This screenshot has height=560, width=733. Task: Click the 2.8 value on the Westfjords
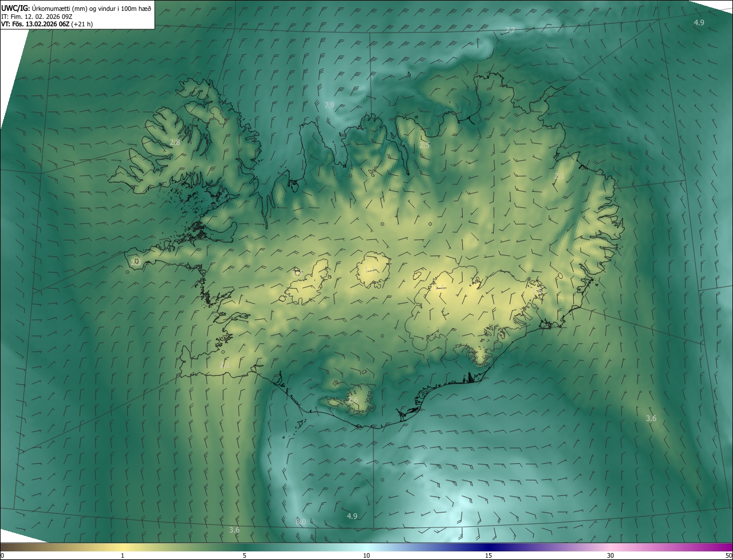pos(175,142)
